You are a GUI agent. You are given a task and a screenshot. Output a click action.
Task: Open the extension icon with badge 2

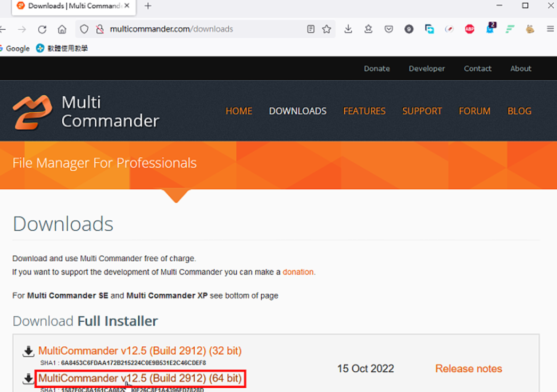[490, 28]
